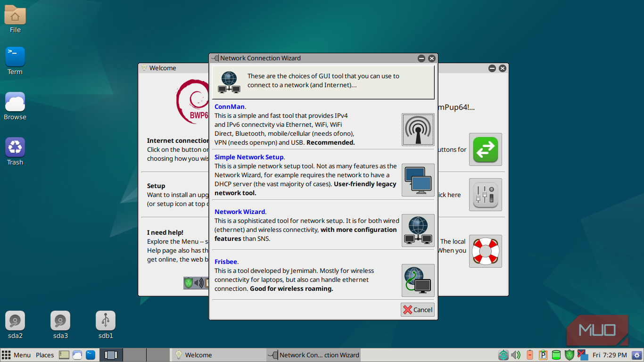The height and width of the screenshot is (362, 644).
Task: Launch the Term desktop icon
Action: pos(15,61)
